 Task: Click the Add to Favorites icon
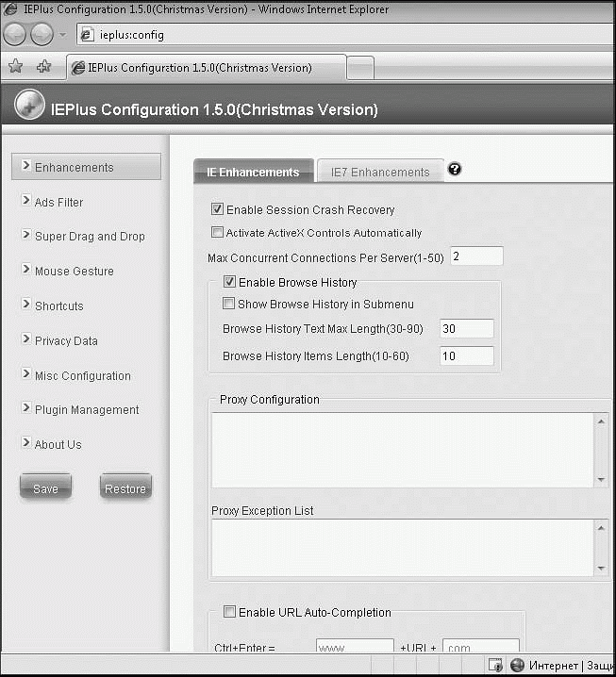coord(43,66)
